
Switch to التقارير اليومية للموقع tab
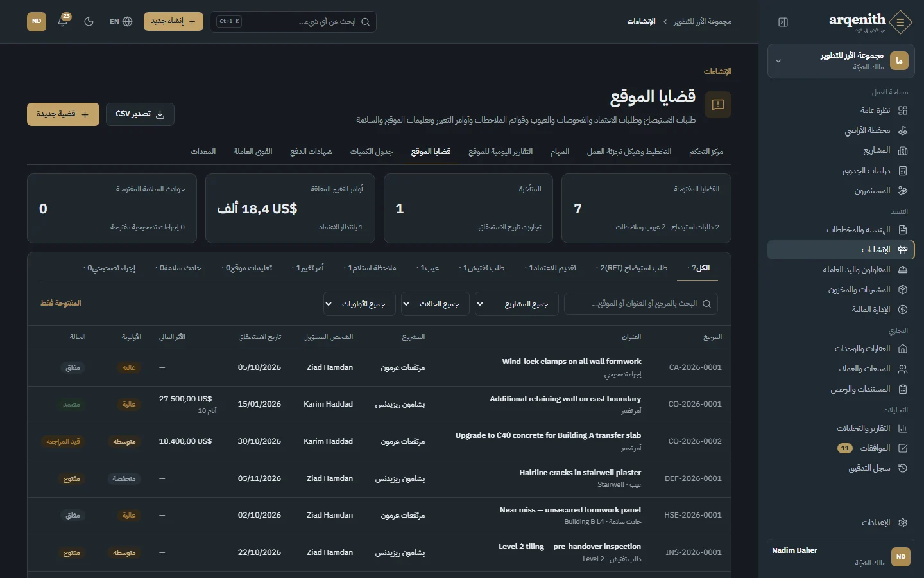point(501,152)
